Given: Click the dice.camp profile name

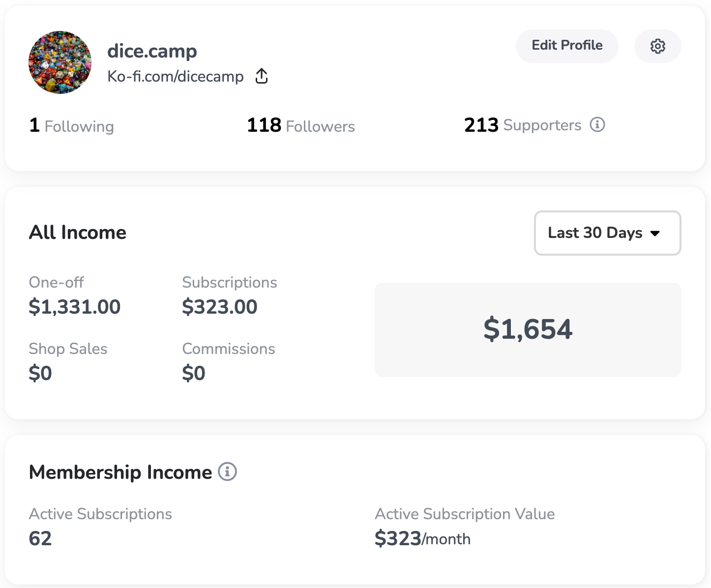Looking at the screenshot, I should [152, 51].
